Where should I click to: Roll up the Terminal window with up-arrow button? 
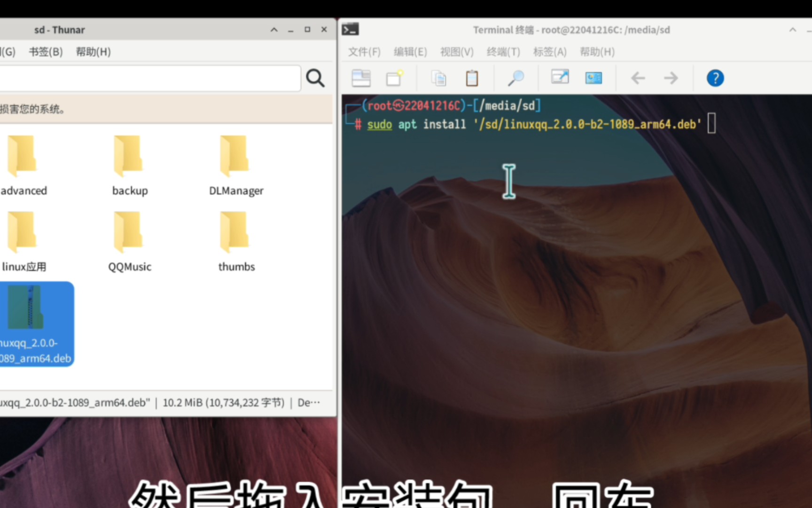tap(793, 30)
